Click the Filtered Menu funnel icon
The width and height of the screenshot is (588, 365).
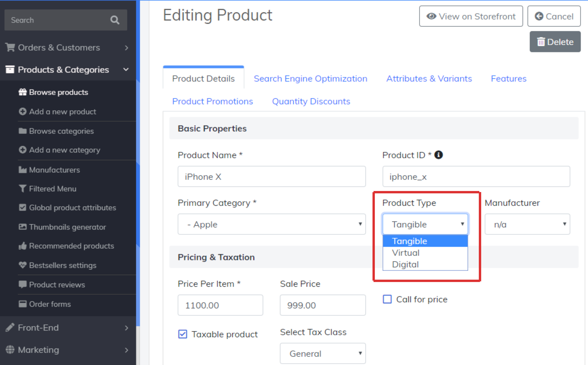[23, 188]
